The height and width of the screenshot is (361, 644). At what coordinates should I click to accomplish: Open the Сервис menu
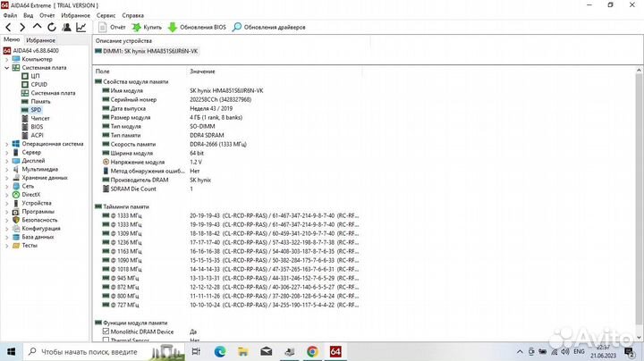click(x=106, y=15)
